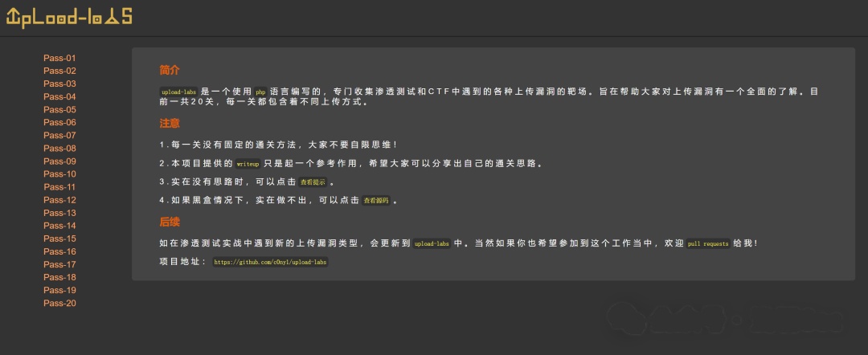
Task: Click the Pass-16 sidebar entry
Action: [59, 251]
